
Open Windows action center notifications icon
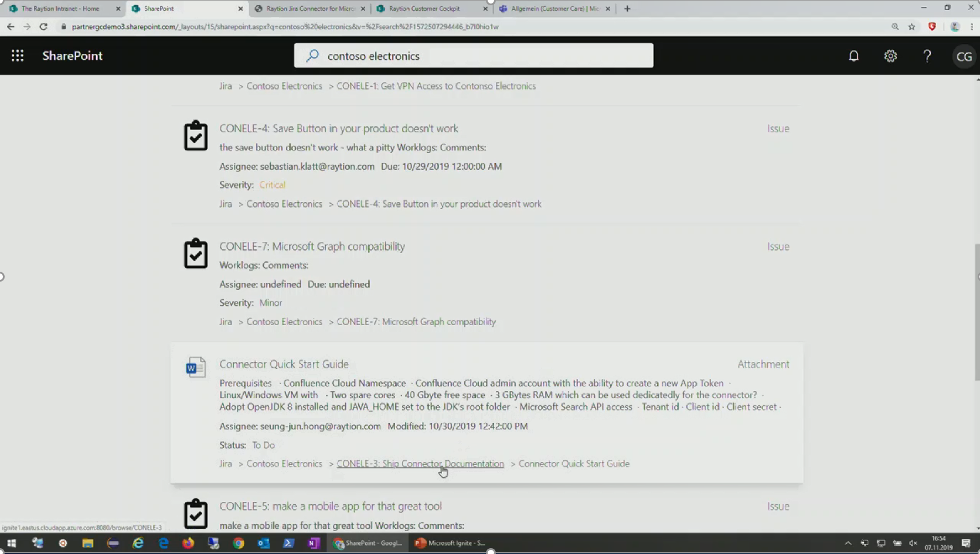966,543
